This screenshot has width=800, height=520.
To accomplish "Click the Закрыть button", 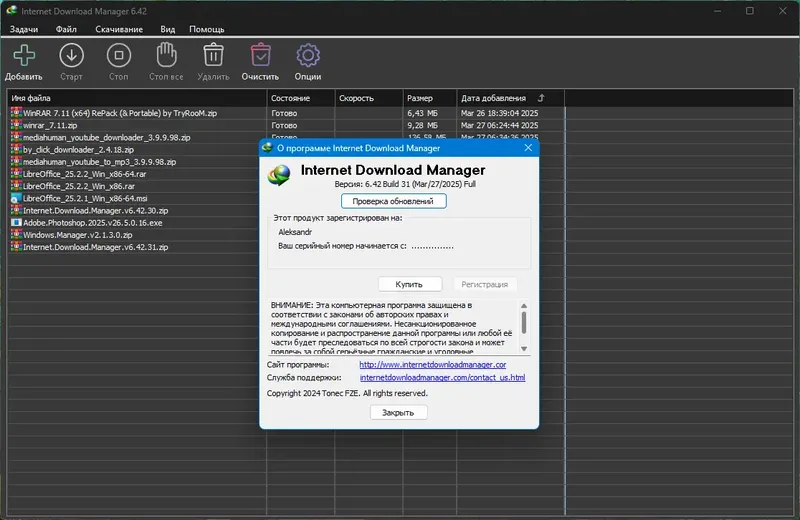I will click(398, 412).
